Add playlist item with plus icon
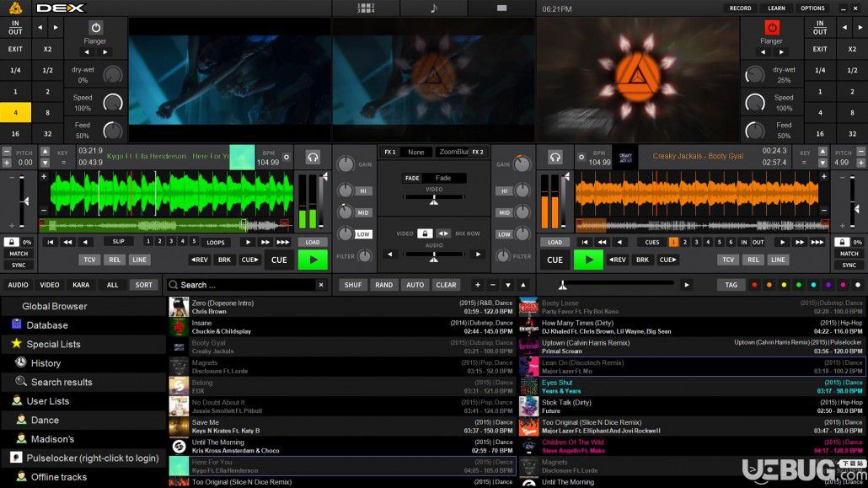Image resolution: width=868 pixels, height=488 pixels. coord(477,285)
